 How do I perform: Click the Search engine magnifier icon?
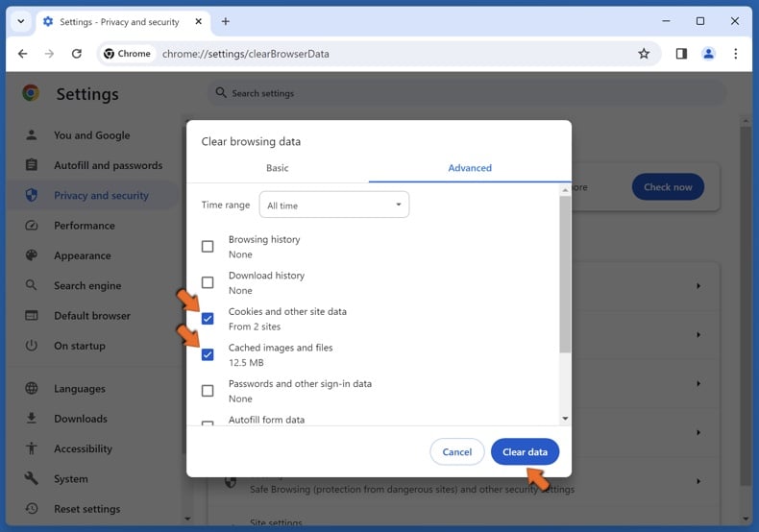(32, 285)
